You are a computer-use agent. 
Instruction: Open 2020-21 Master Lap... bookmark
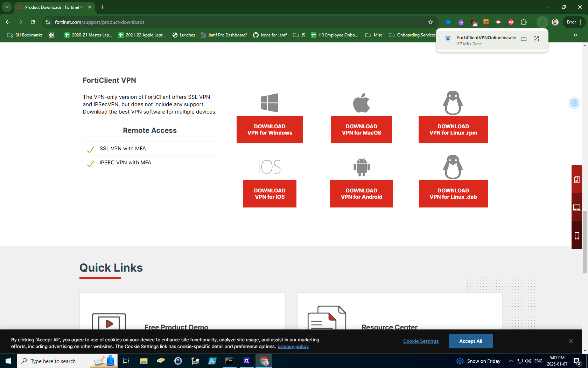(88, 35)
